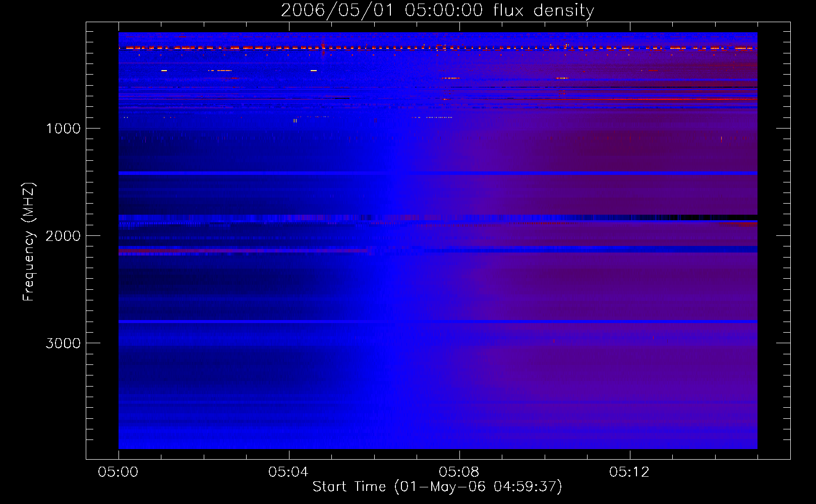816x504 pixels.
Task: Click the 05:00 time tick label
Action: 119,472
